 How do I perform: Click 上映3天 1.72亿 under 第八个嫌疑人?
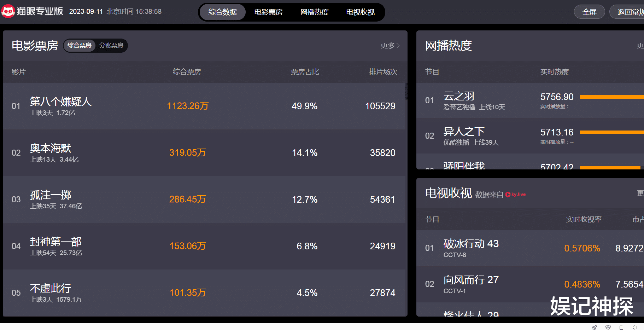coord(53,113)
